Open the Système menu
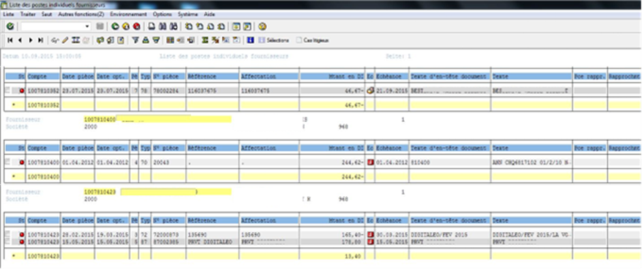Image resolution: width=644 pixels, height=271 pixels. tap(187, 14)
